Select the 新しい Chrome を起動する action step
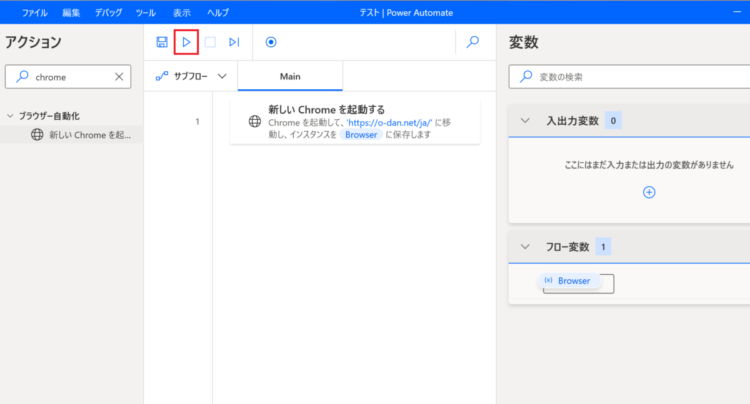Screen dimensions: 750x404 [x=355, y=121]
